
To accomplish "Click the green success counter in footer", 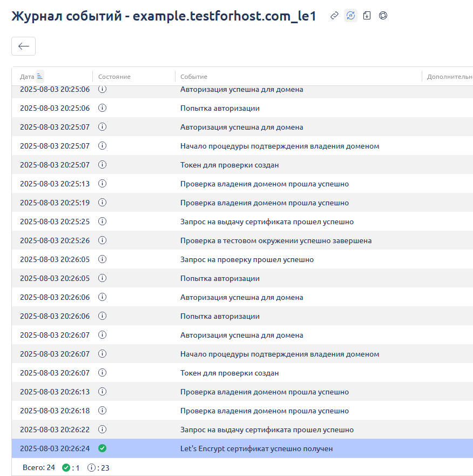I will click(70, 468).
